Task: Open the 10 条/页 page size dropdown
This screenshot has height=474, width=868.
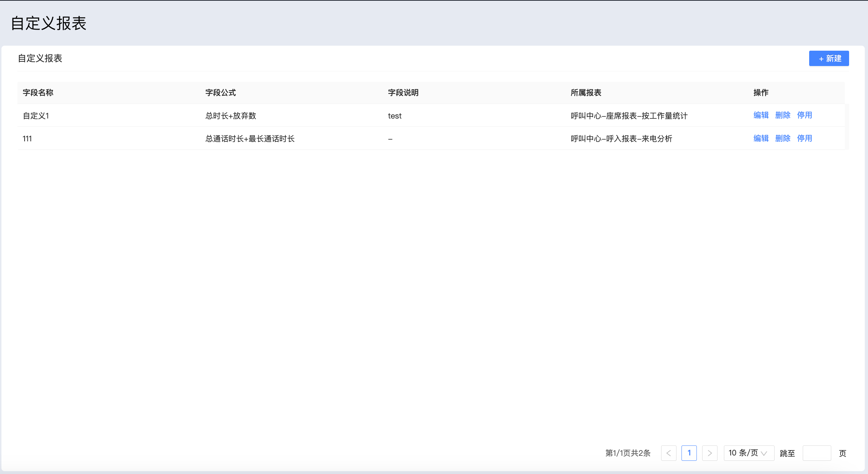Action: pyautogui.click(x=748, y=453)
